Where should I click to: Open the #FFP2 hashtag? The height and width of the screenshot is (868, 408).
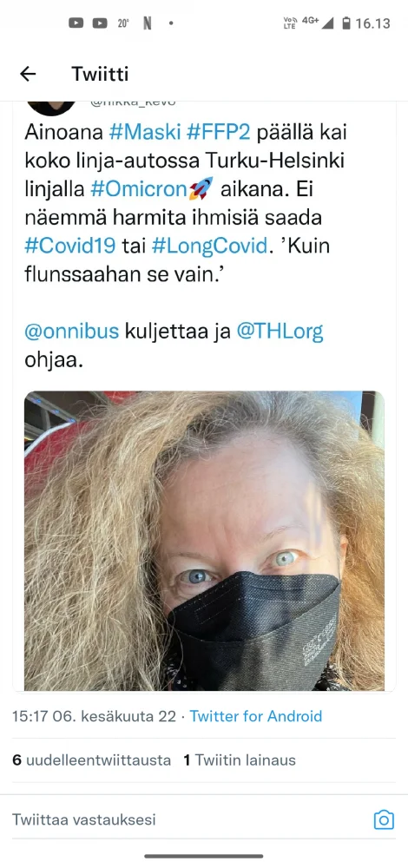click(220, 133)
